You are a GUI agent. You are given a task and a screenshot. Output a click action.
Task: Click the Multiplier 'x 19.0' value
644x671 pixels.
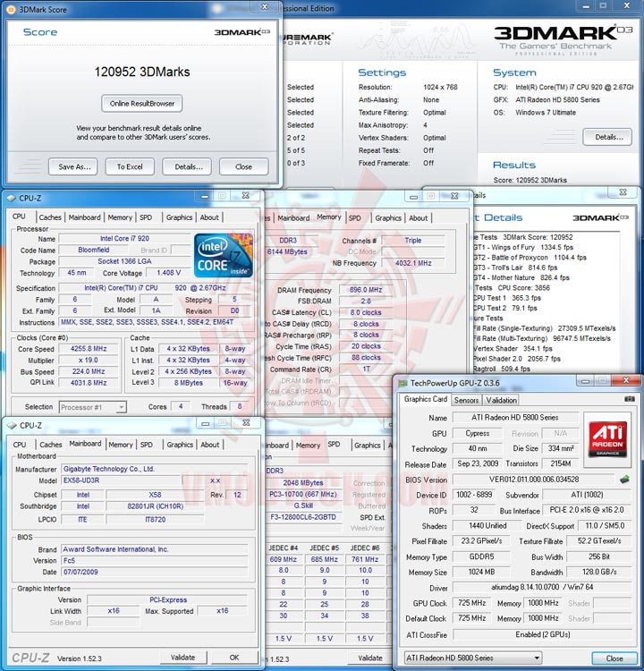coord(89,361)
